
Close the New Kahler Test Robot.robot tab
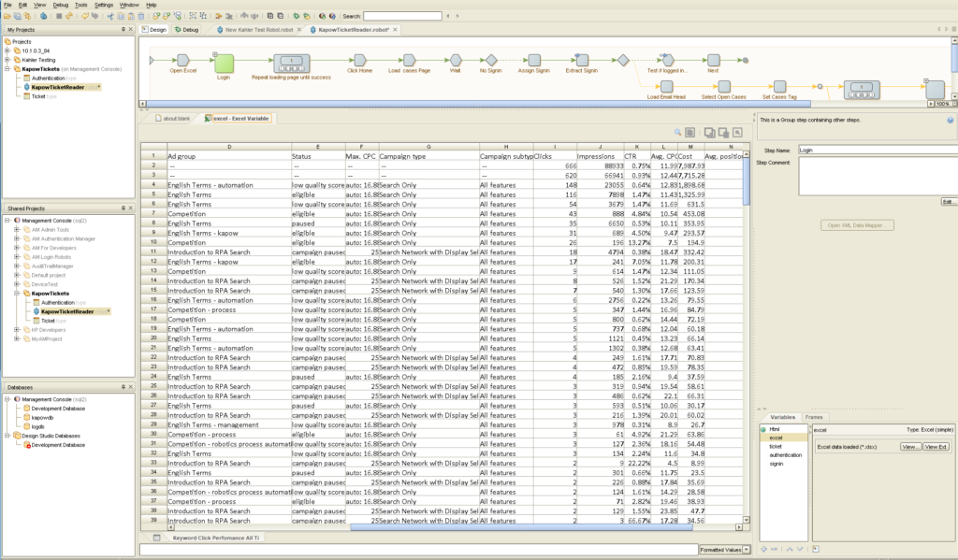(299, 29)
